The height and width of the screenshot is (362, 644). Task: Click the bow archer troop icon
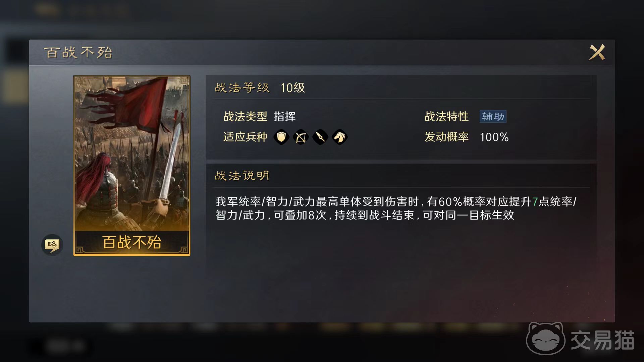[301, 137]
